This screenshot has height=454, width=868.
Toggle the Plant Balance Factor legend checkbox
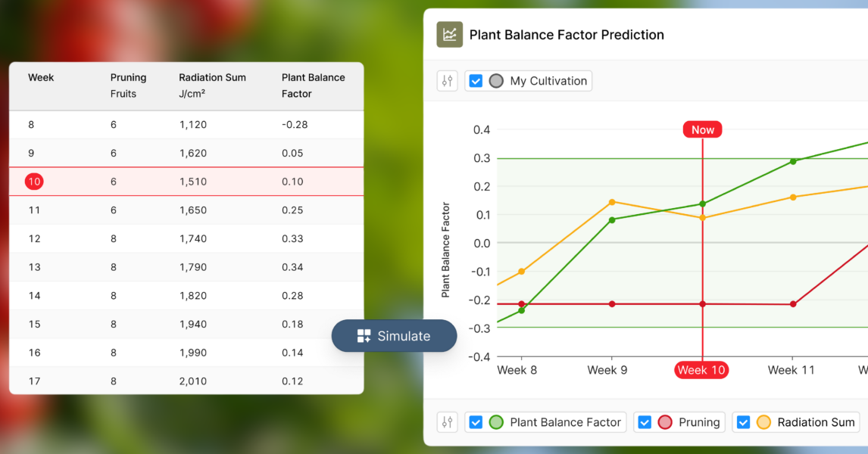click(476, 422)
